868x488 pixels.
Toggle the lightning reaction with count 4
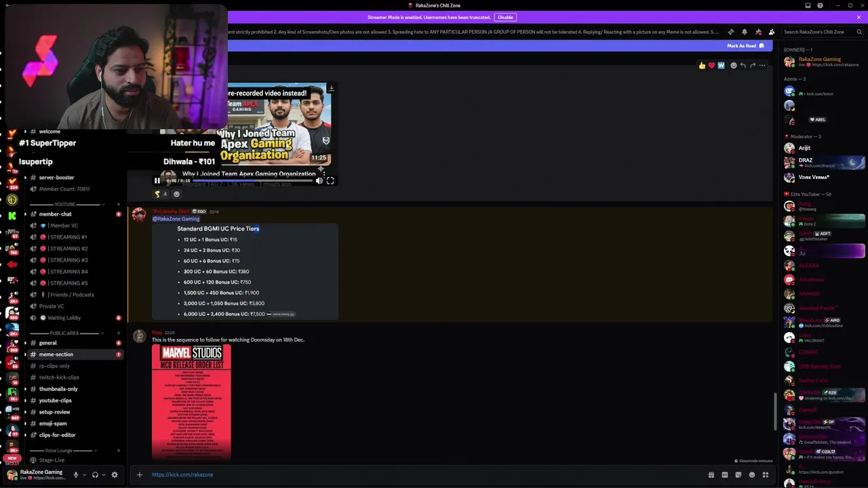(x=161, y=194)
